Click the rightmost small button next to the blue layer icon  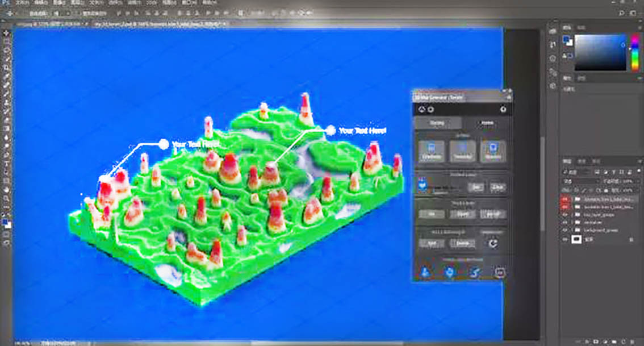[x=497, y=187]
